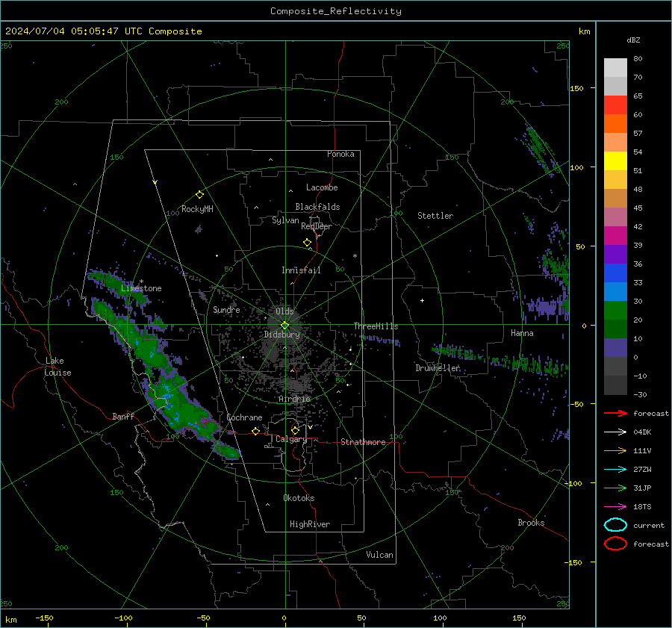Click the cyan 27ZW arrow legend icon
The width and height of the screenshot is (672, 628).
click(x=615, y=470)
